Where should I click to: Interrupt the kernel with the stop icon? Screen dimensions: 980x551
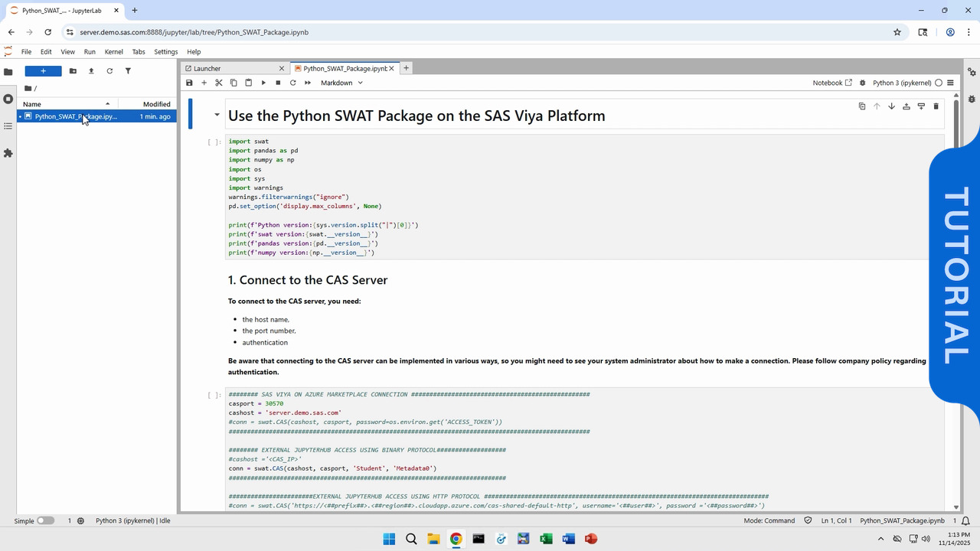coord(278,83)
